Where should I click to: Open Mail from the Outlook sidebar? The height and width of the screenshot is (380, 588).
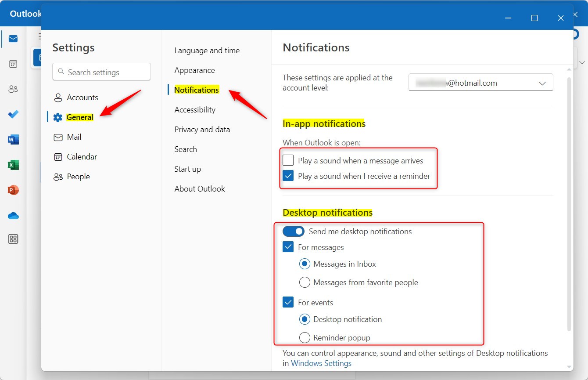tap(13, 39)
